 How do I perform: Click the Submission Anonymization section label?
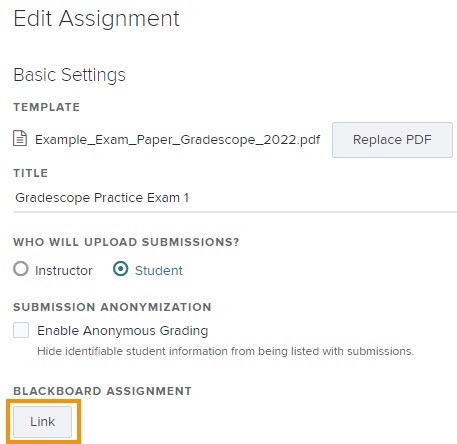tap(112, 307)
